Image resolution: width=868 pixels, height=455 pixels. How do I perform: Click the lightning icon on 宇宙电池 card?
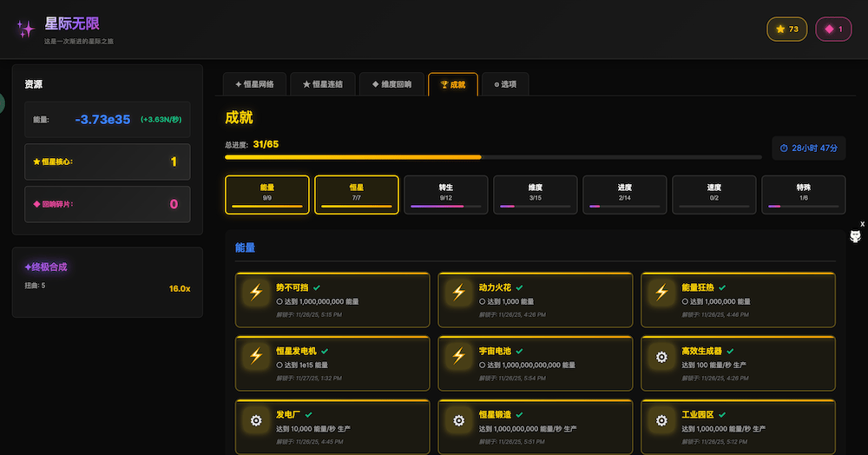tap(458, 357)
